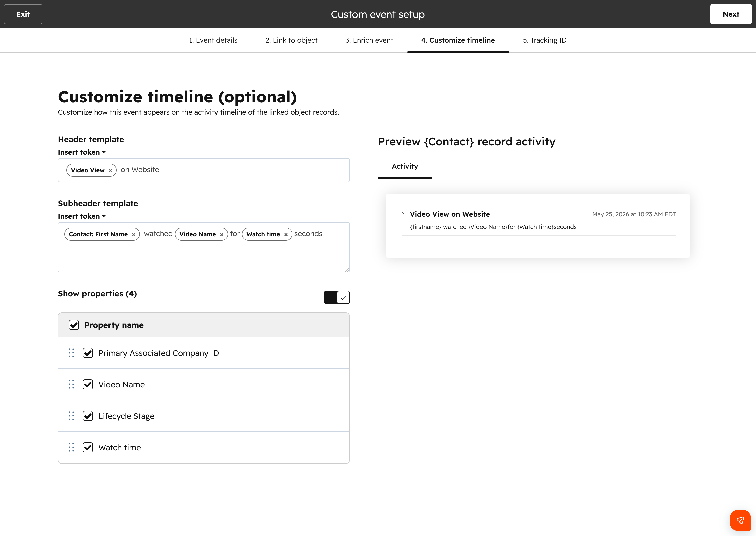Select step 4. Customize timeline
Image resolution: width=756 pixels, height=536 pixels.
(x=458, y=40)
